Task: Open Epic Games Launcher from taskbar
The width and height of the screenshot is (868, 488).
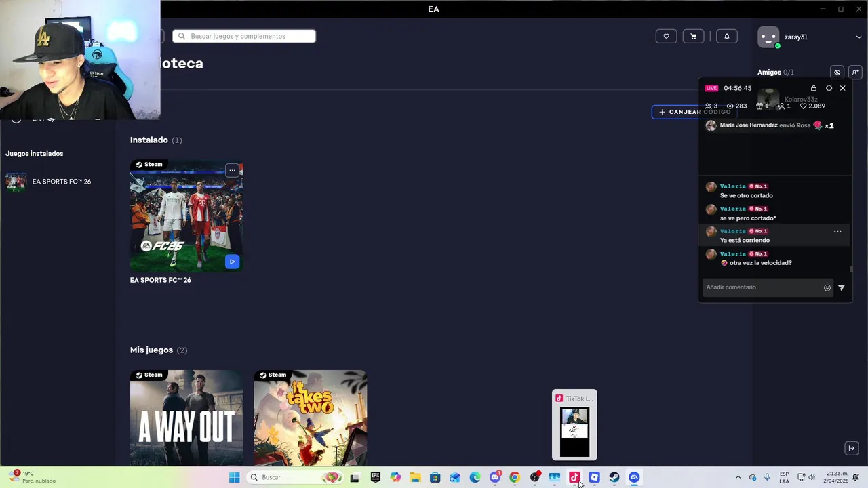Action: coord(376,477)
